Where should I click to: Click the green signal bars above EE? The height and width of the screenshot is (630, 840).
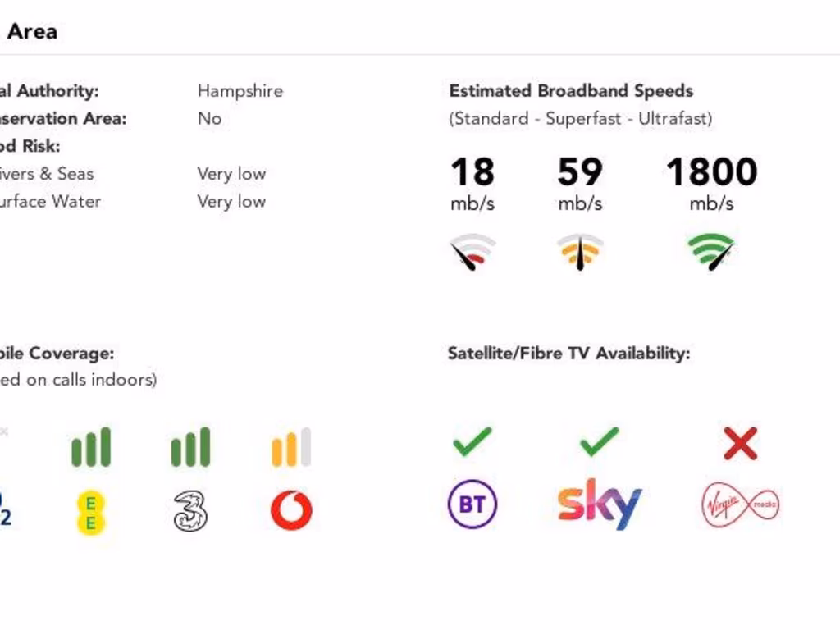(91, 447)
